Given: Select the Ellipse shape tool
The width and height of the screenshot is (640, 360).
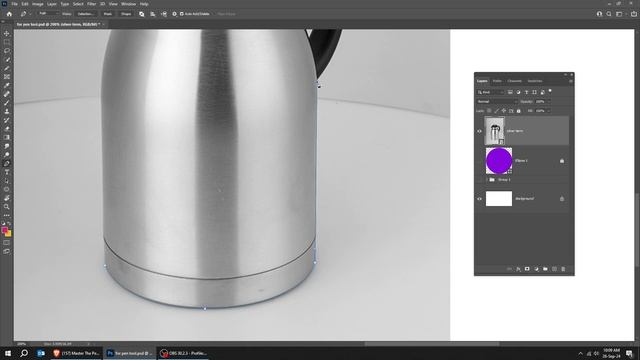Looking at the screenshot, I should click(x=7, y=189).
